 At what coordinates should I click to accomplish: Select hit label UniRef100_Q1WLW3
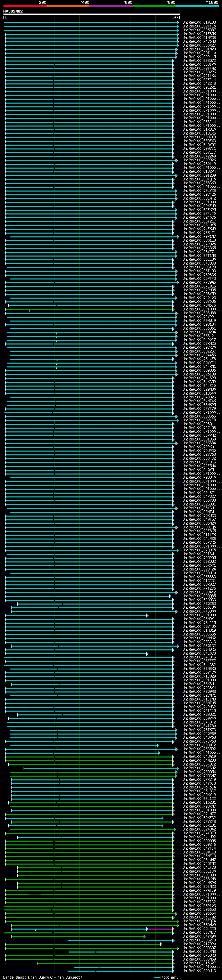pyautogui.click(x=199, y=23)
